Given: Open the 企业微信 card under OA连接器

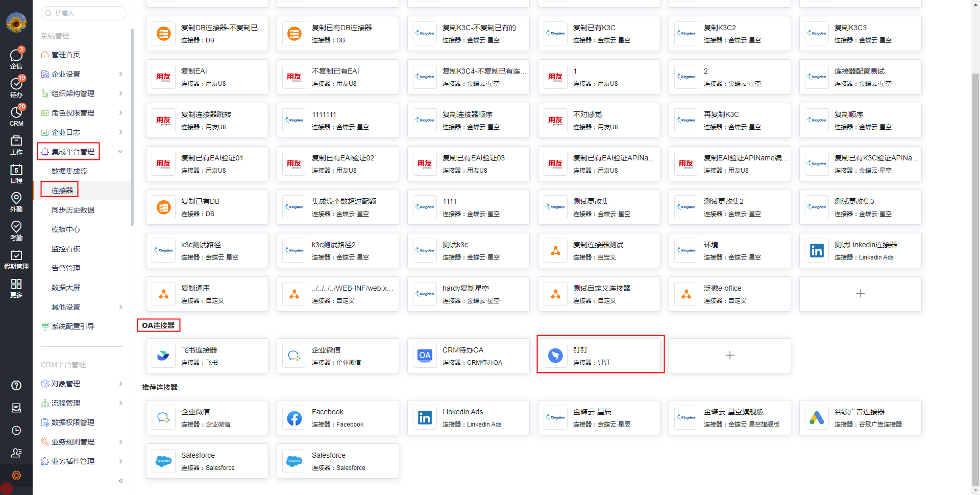Looking at the screenshot, I should (x=338, y=356).
